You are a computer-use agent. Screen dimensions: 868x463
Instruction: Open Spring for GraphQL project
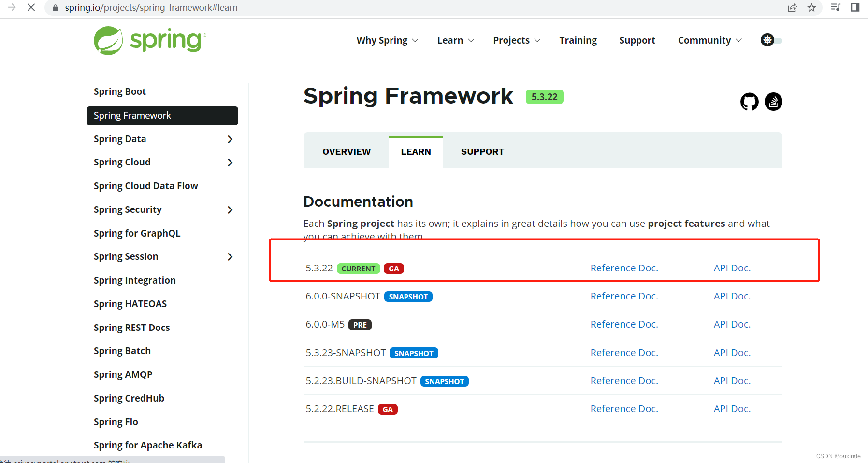(137, 233)
